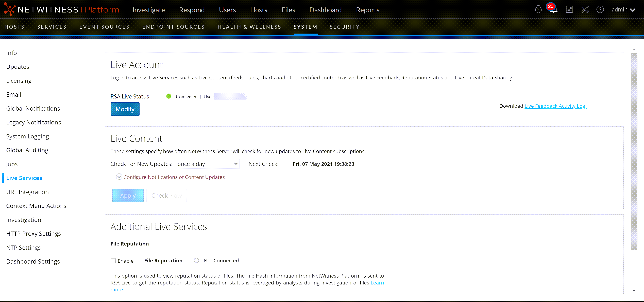This screenshot has height=302, width=644.
Task: Open the Live Feedback Activity Log link
Action: click(555, 106)
